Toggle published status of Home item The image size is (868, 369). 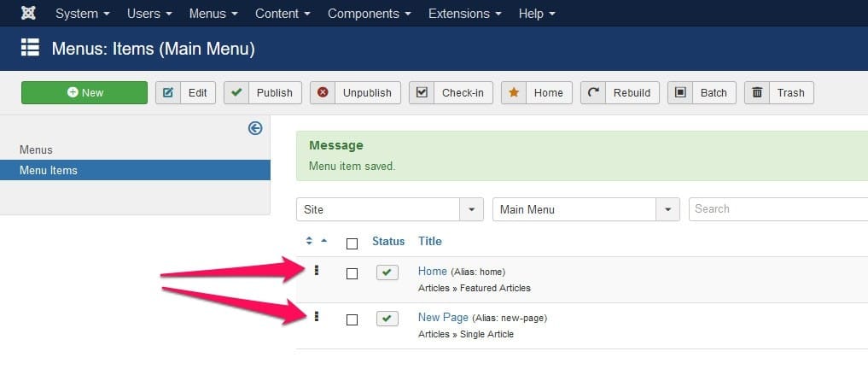387,272
